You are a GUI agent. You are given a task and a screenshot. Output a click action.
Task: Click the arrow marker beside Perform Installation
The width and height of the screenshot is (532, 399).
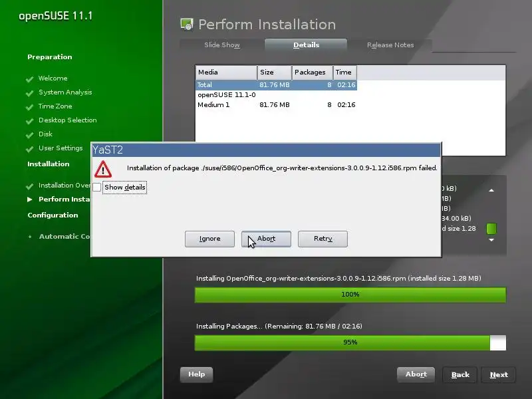[30, 199]
